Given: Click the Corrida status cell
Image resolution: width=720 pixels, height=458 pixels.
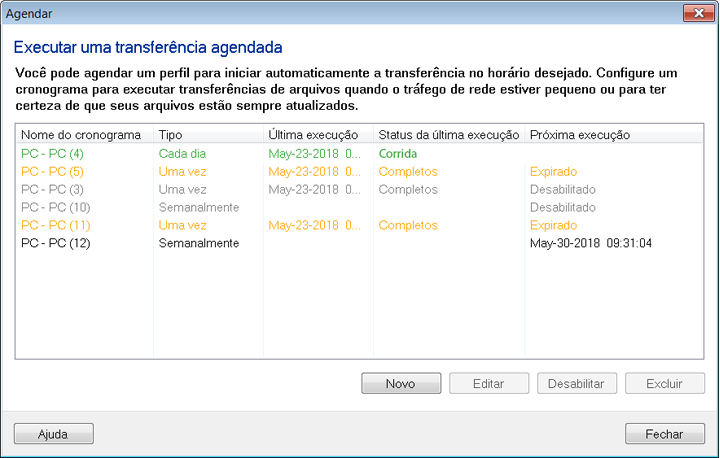Looking at the screenshot, I should pos(398,154).
